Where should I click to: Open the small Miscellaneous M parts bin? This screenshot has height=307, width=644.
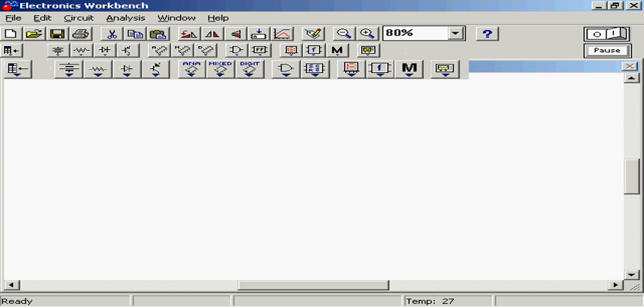[x=337, y=51]
